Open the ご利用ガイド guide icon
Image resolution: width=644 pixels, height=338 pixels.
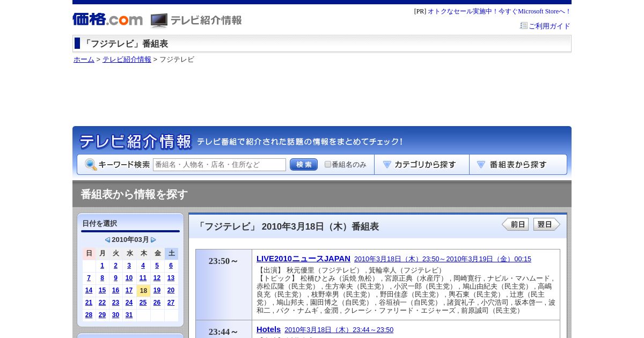(x=524, y=25)
